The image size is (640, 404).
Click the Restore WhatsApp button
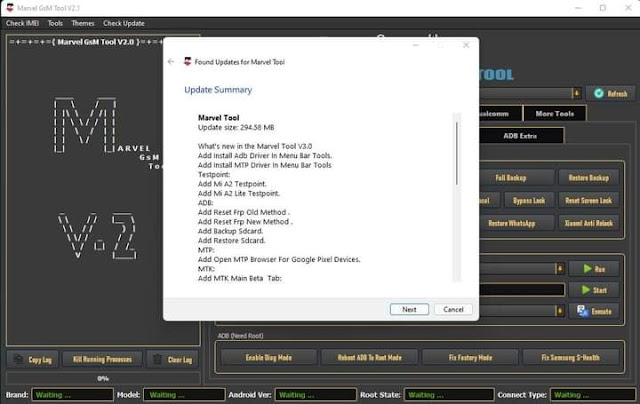coord(517,223)
